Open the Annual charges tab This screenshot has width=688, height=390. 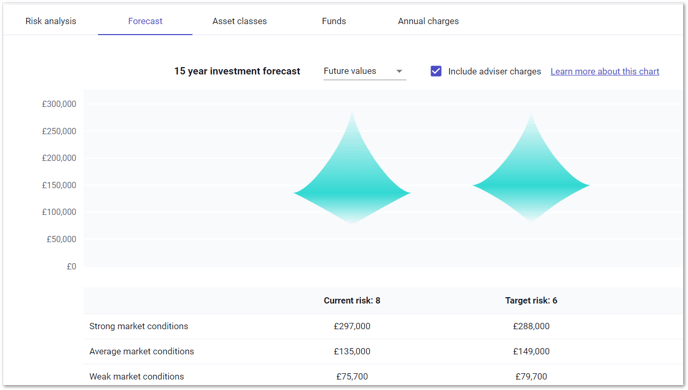point(428,21)
